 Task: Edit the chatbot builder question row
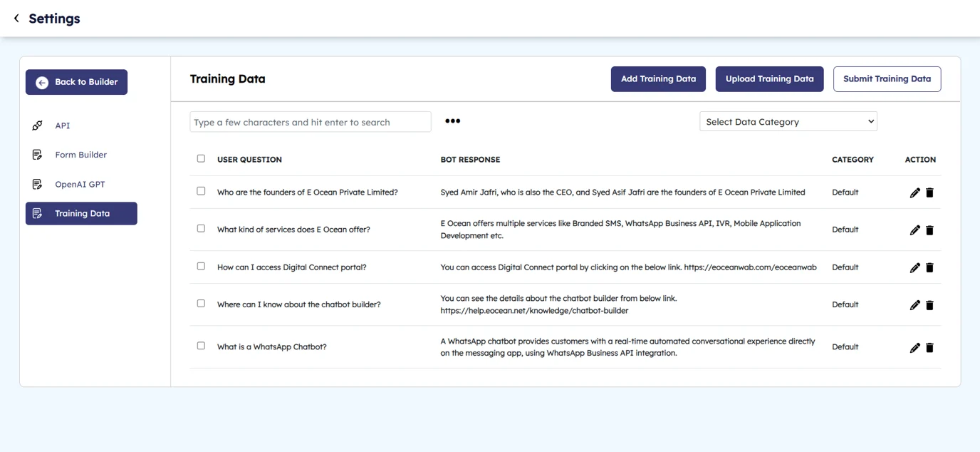click(914, 305)
